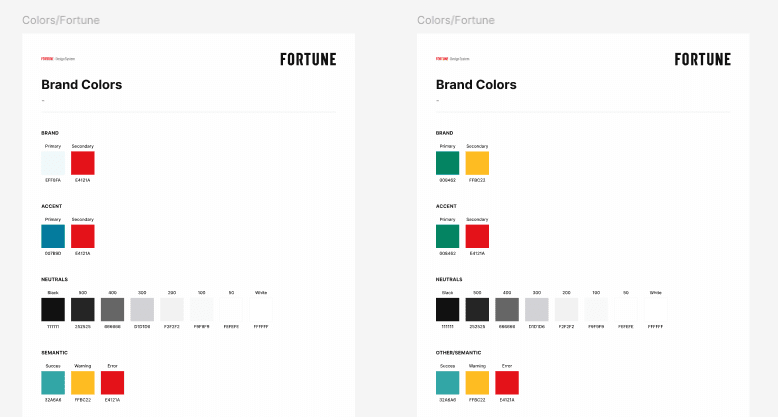Image resolution: width=778 pixels, height=417 pixels.
Task: Select red Error swatch under SEMANTIC, left frame
Action: (x=113, y=383)
